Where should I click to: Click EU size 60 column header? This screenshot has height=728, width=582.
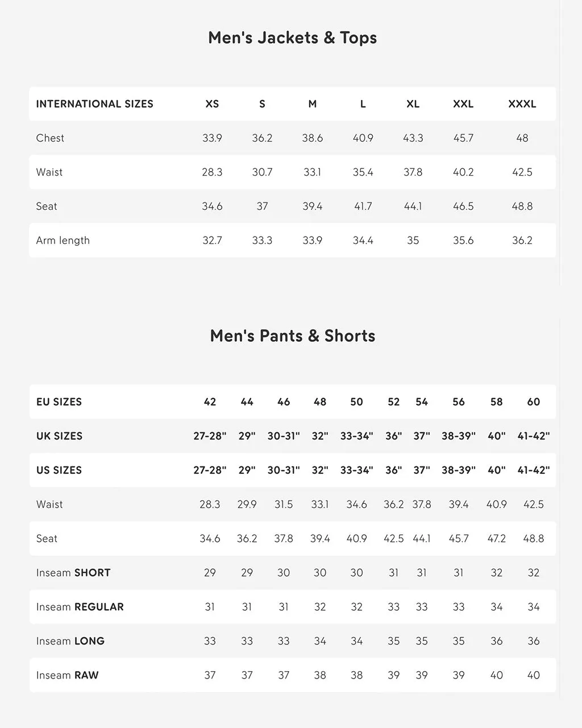(533, 402)
